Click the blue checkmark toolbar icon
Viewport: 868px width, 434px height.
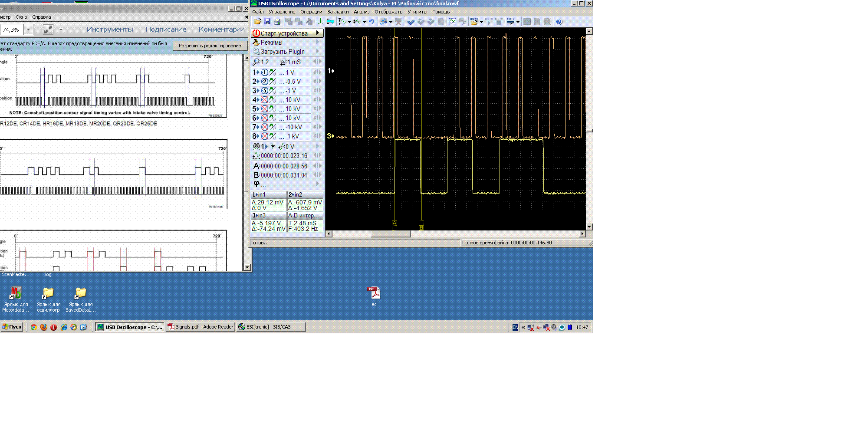[411, 22]
